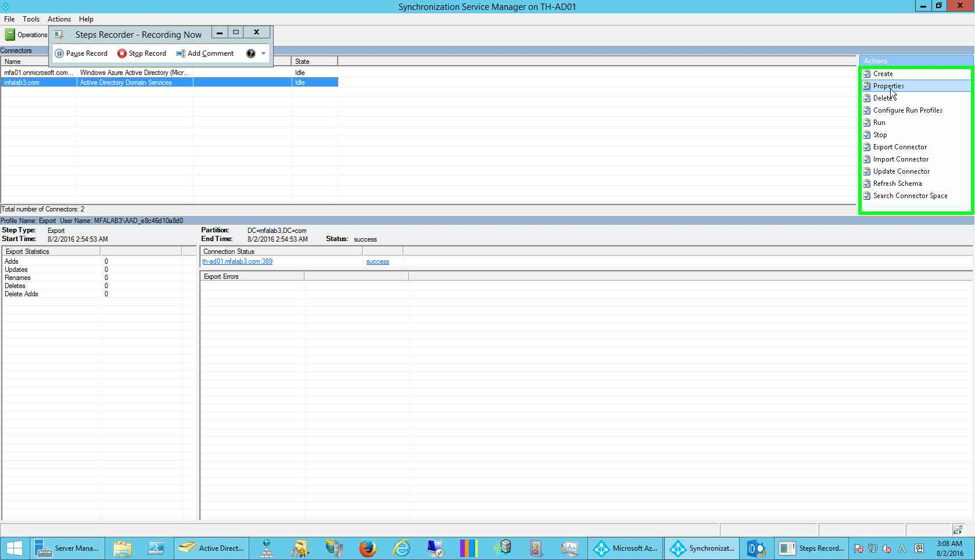The width and height of the screenshot is (975, 560).
Task: Click Refresh Schema action
Action: click(x=897, y=184)
